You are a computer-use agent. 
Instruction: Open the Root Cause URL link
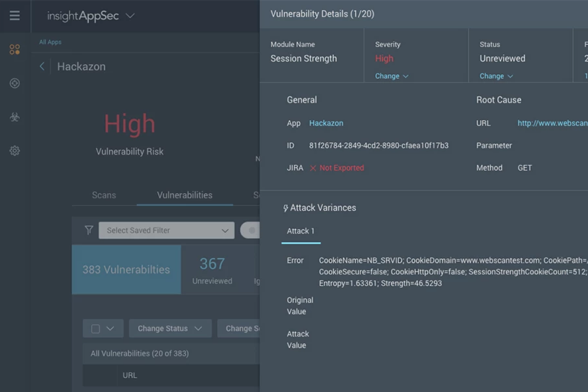(x=553, y=123)
